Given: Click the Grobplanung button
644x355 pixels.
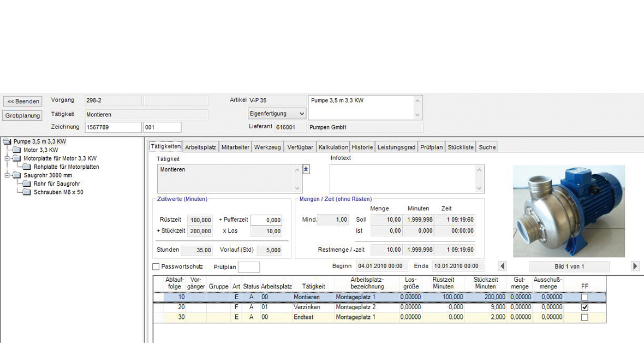Looking at the screenshot, I should click(23, 116).
